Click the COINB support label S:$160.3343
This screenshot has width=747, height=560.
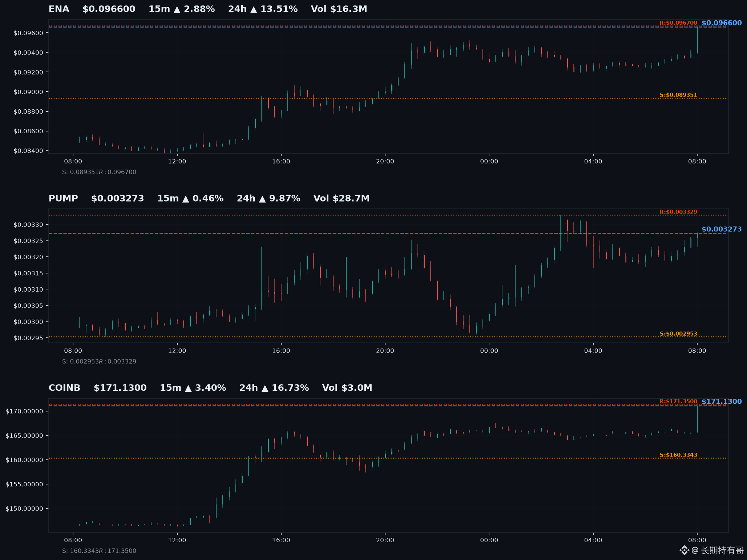[678, 455]
